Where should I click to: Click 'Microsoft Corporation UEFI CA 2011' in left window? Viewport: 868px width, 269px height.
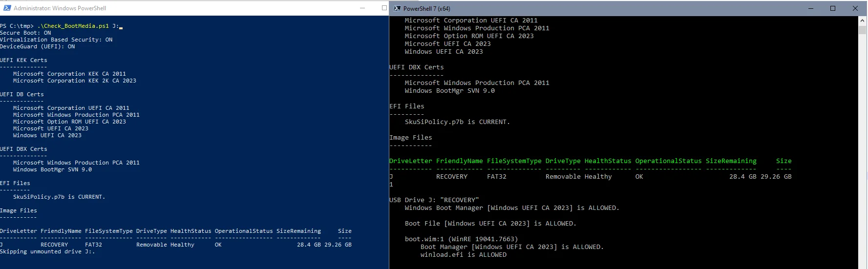coord(71,108)
